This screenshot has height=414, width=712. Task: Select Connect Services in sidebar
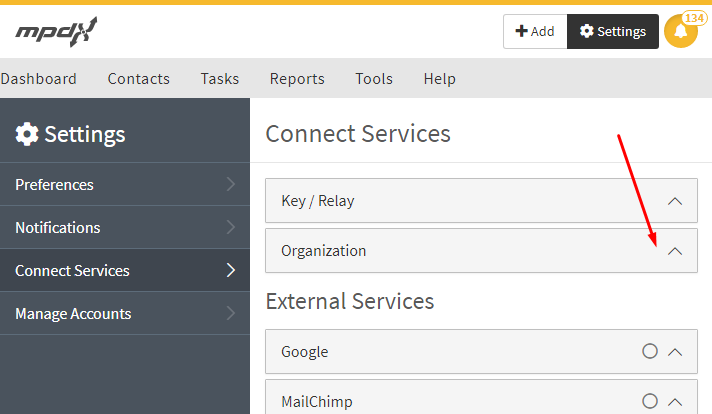pyautogui.click(x=72, y=271)
